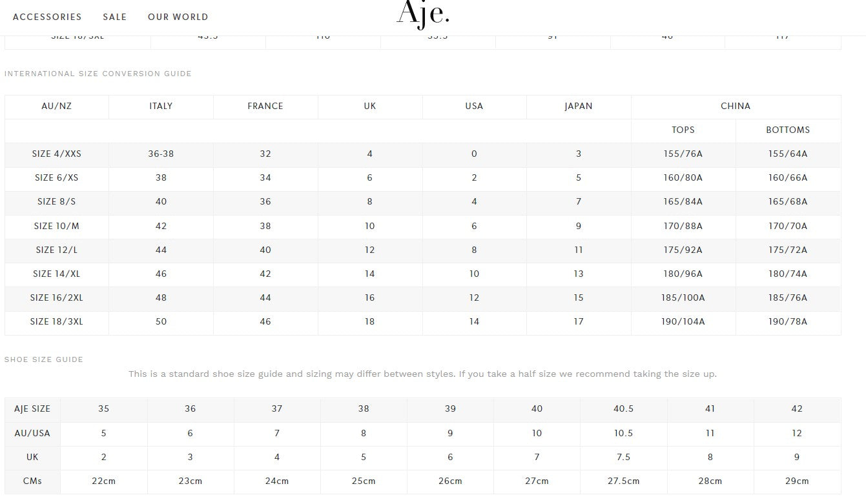Click the Aje logo to go home

point(423,14)
